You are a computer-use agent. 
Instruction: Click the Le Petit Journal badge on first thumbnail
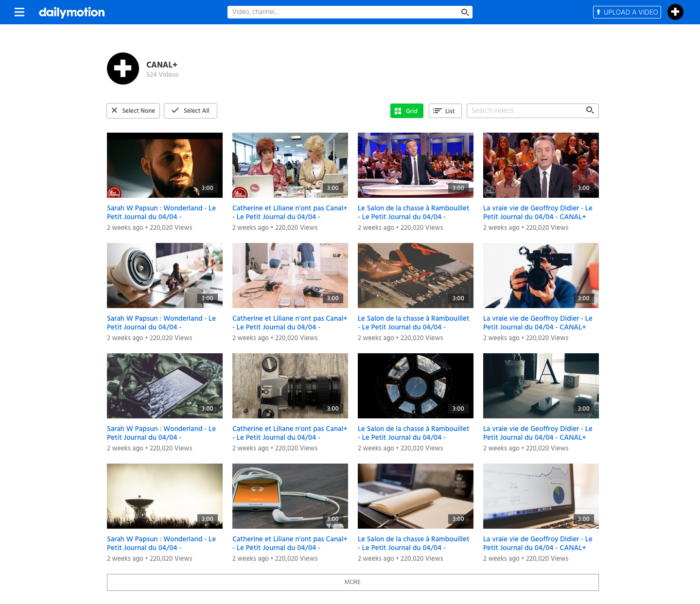click(x=114, y=192)
